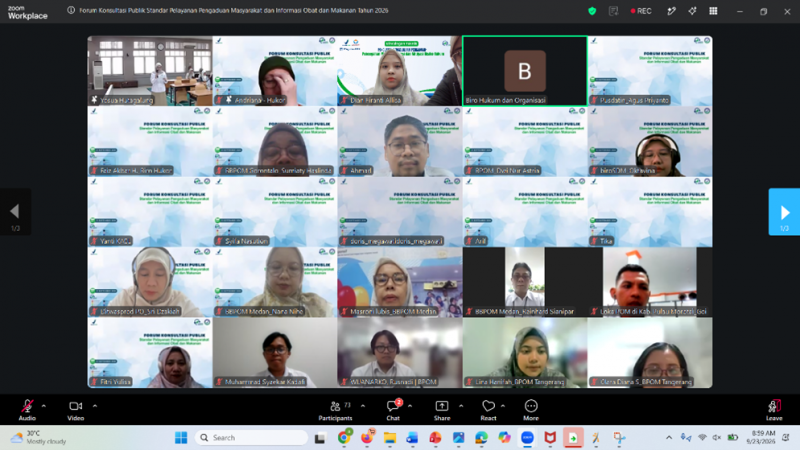Open the clock and calendar flyout
The image size is (800, 450).
point(761,437)
